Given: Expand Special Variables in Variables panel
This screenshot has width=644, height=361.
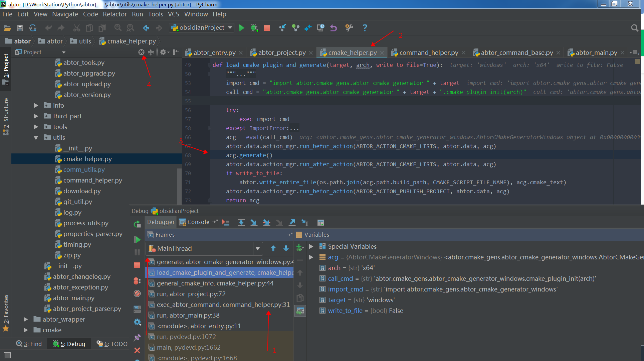Looking at the screenshot, I should [311, 246].
